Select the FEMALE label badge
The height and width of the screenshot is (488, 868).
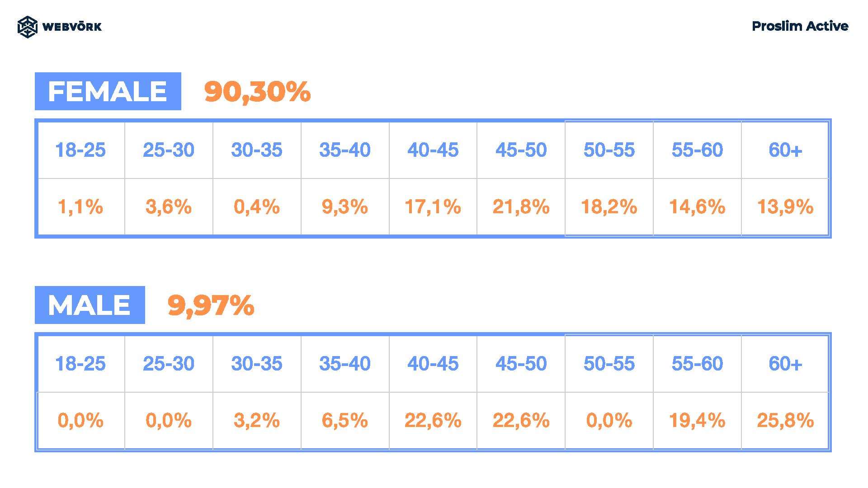click(x=108, y=91)
